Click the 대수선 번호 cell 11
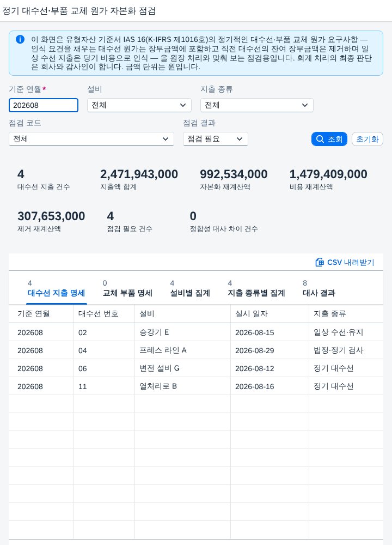The width and height of the screenshot is (392, 545). click(x=104, y=386)
